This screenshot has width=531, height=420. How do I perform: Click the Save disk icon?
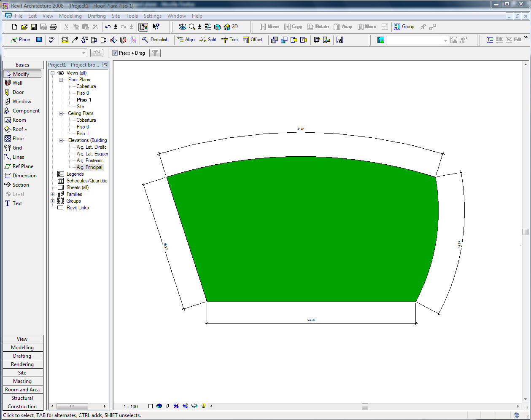point(34,27)
